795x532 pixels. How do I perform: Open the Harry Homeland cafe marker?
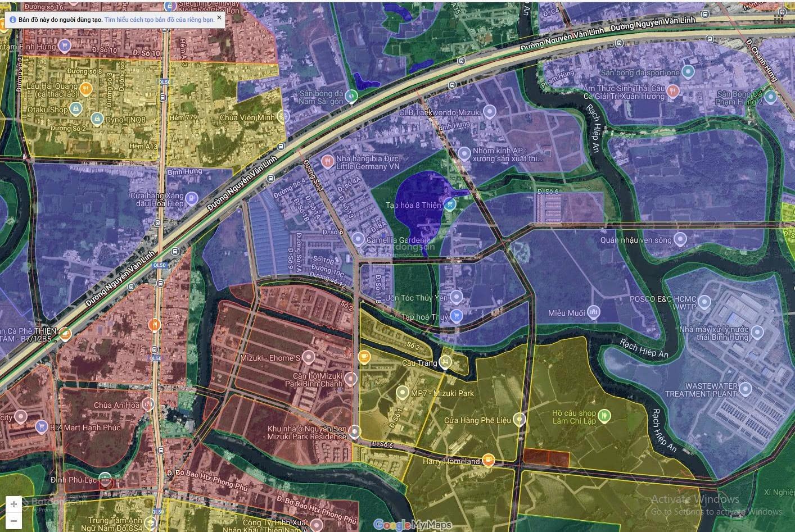click(x=489, y=461)
